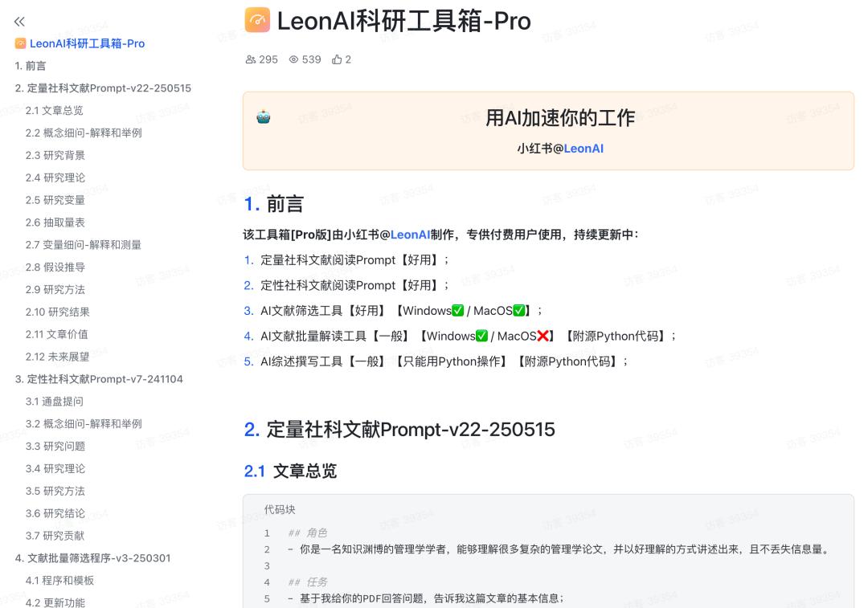Click the members icon showing 295

pyautogui.click(x=252, y=59)
